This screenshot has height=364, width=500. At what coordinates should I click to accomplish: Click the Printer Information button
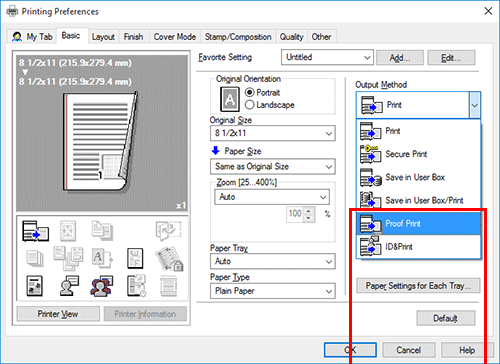coord(145,314)
